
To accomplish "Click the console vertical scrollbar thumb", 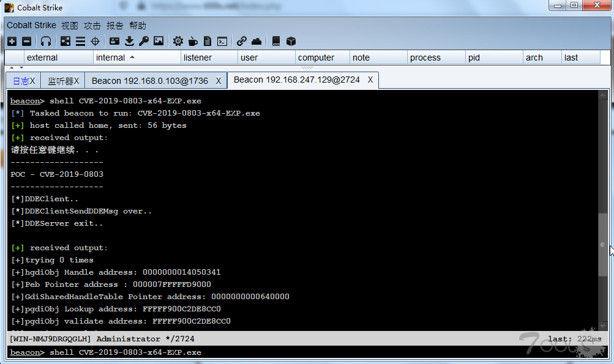I will (603, 245).
